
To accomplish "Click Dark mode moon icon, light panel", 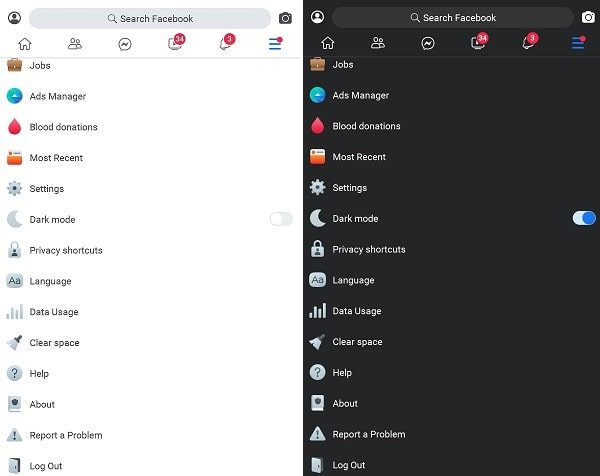I will click(x=15, y=219).
